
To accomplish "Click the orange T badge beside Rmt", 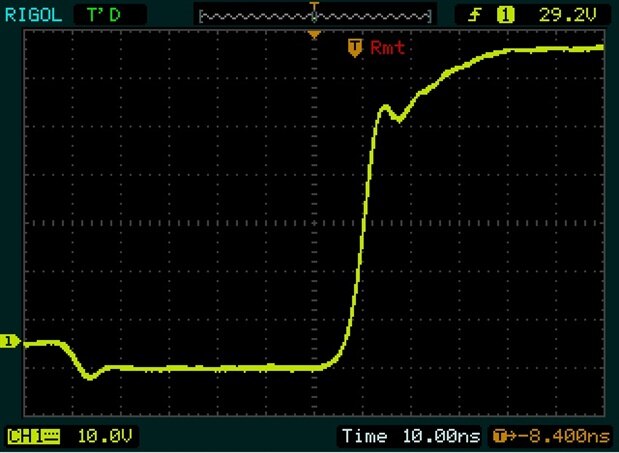I will (x=355, y=48).
